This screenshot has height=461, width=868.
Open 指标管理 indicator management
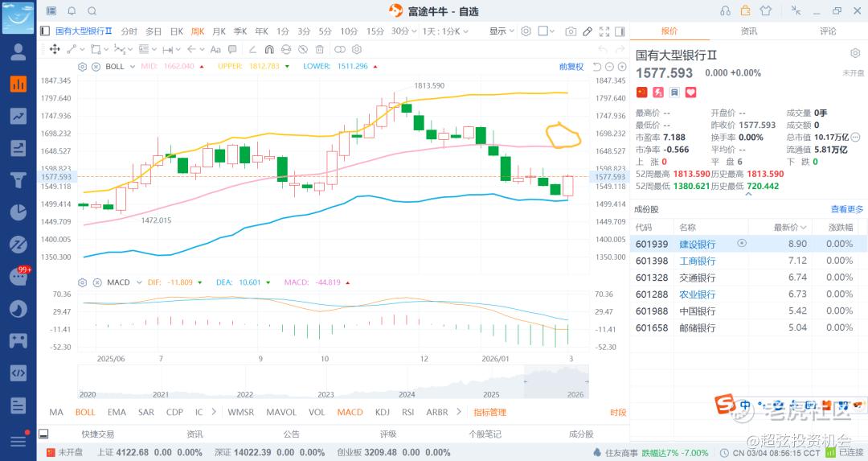coord(489,412)
